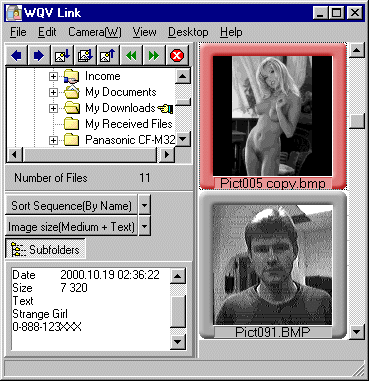The height and width of the screenshot is (381, 369).
Task: Click the green double-left rewind icon
Action: 131,55
